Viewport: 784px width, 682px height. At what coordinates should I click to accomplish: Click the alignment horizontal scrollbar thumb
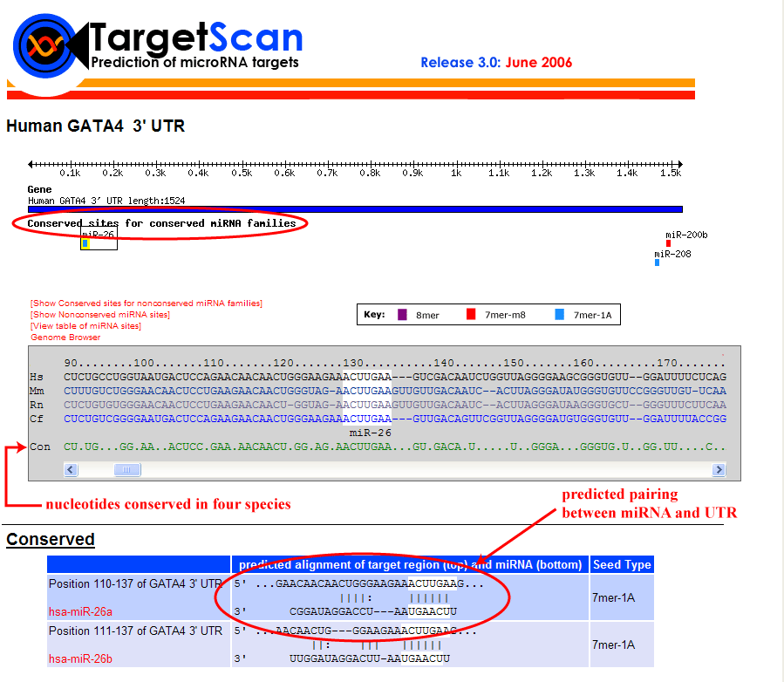(127, 470)
